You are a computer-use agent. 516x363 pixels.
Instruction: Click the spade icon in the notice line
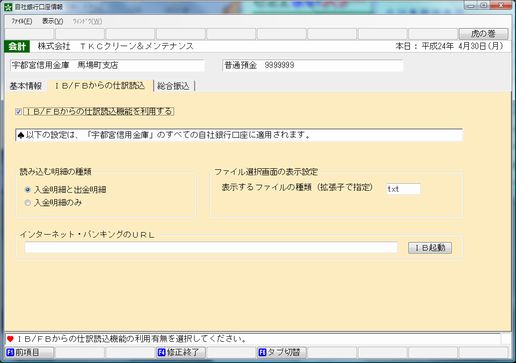pos(21,135)
